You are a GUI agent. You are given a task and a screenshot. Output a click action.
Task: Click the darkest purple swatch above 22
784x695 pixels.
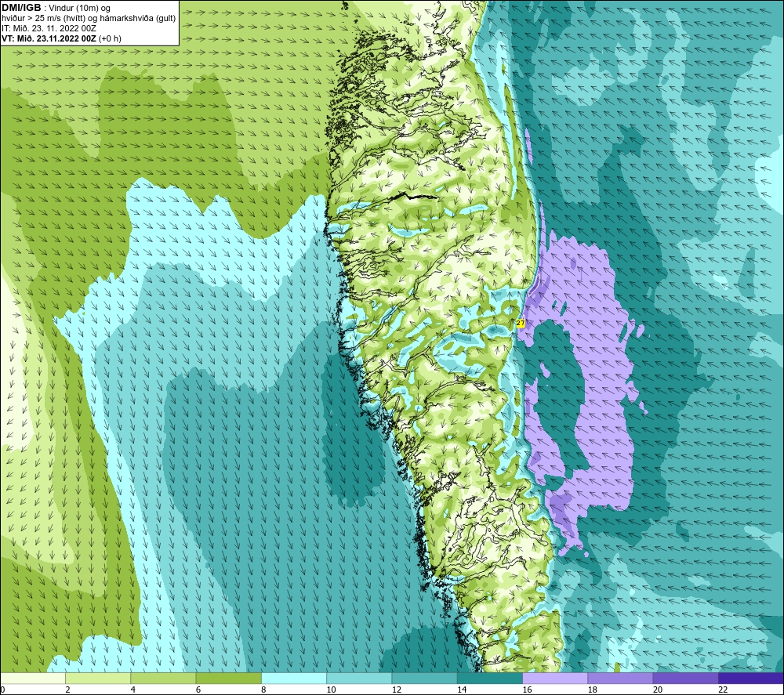tap(751, 678)
